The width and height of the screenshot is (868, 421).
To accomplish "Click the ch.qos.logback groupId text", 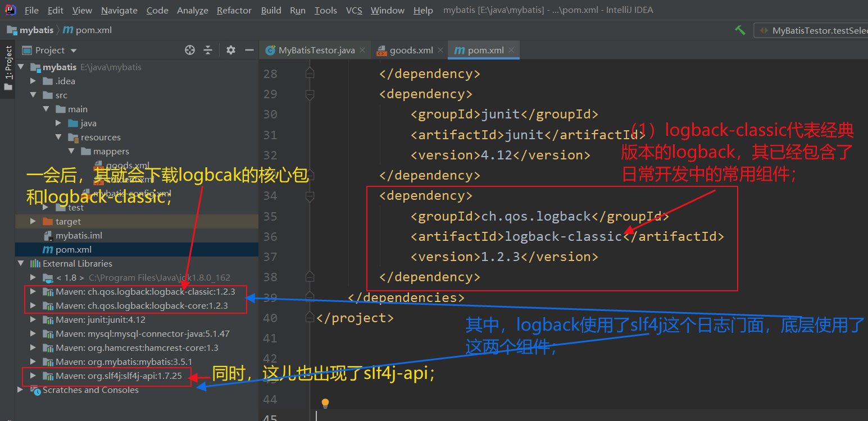I will click(x=536, y=216).
